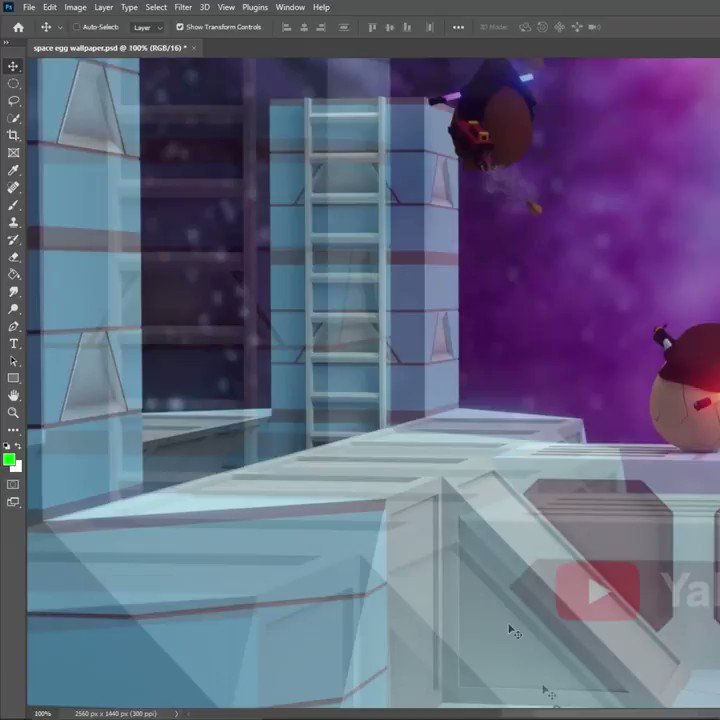Open the Window menu

click(x=290, y=7)
